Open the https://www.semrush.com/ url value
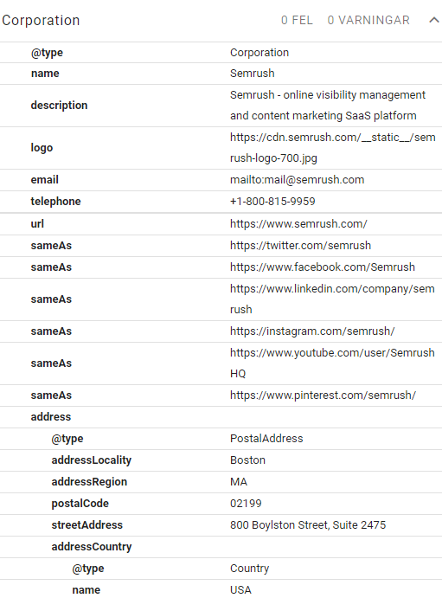 (299, 224)
